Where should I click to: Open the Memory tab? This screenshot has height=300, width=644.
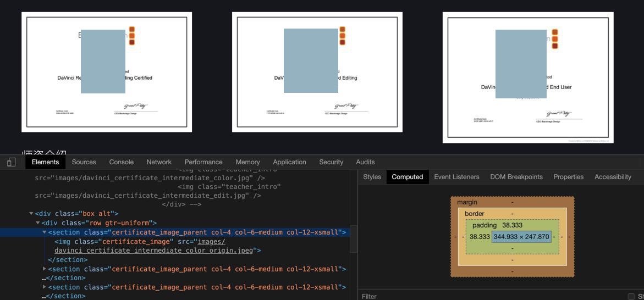tap(247, 162)
